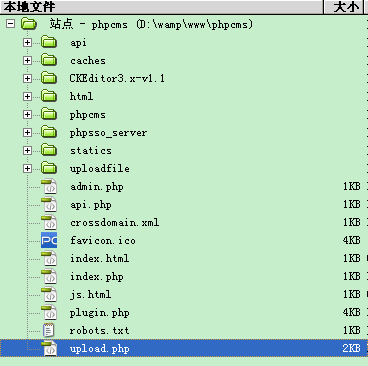Screen dimensions: 368x366
Task: Click the caches folder icon
Action: click(49, 60)
